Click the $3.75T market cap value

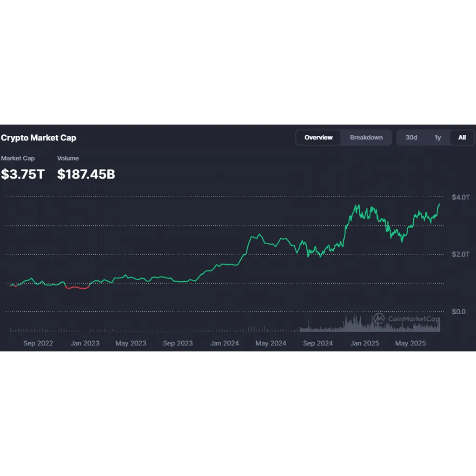pos(23,174)
